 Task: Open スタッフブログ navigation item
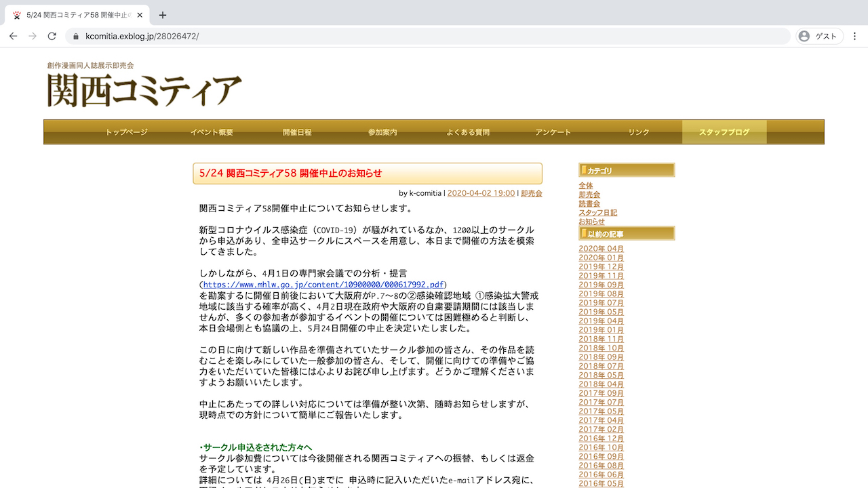(x=724, y=132)
